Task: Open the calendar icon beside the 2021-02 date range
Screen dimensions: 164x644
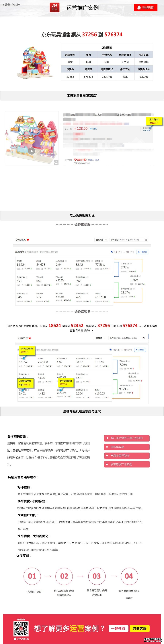Action: pyautogui.click(x=146, y=240)
